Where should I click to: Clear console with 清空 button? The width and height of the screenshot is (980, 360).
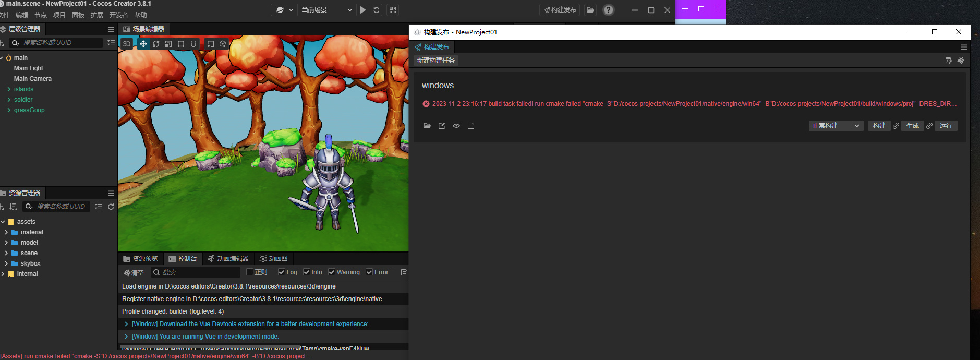[134, 272]
